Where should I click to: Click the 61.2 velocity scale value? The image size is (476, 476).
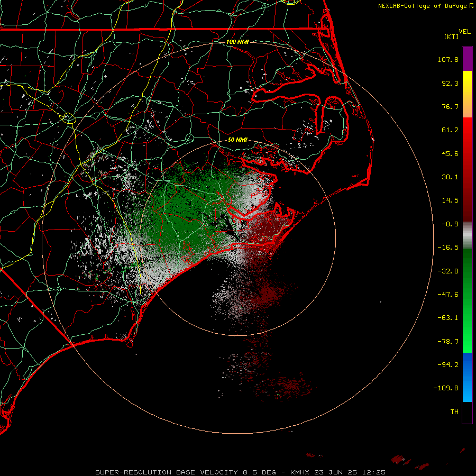click(450, 130)
